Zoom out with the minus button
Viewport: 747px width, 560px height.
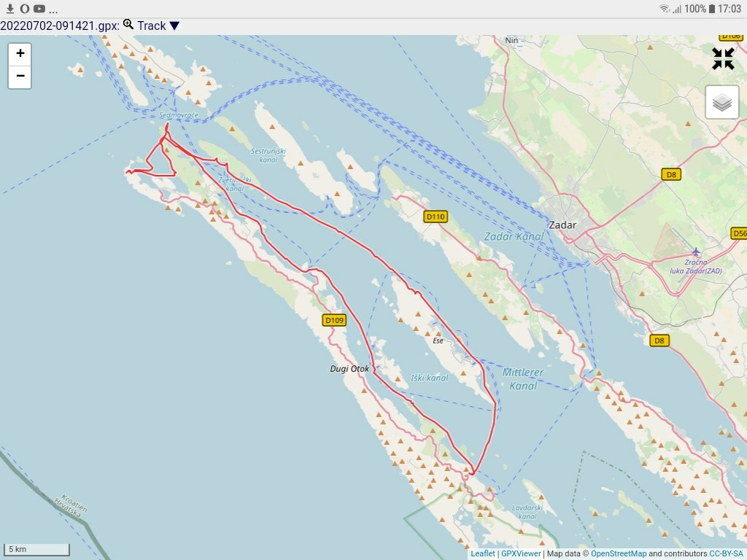click(x=20, y=76)
